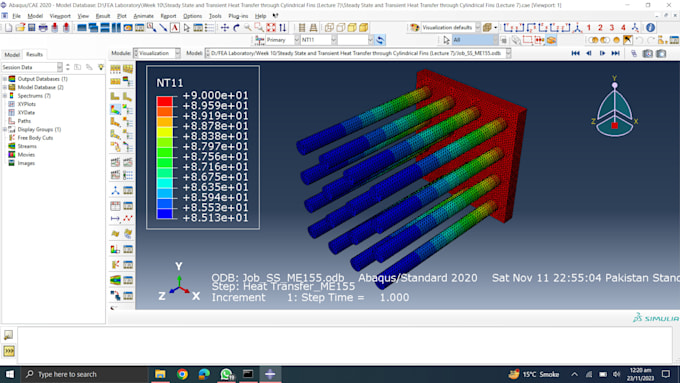The width and height of the screenshot is (680, 383).
Task: Click the Replace Selected display group icon
Action: (x=593, y=40)
